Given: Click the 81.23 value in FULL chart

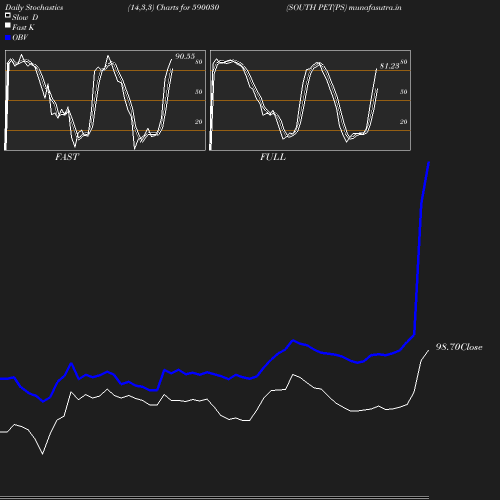Looking at the screenshot, I should click(x=389, y=66).
